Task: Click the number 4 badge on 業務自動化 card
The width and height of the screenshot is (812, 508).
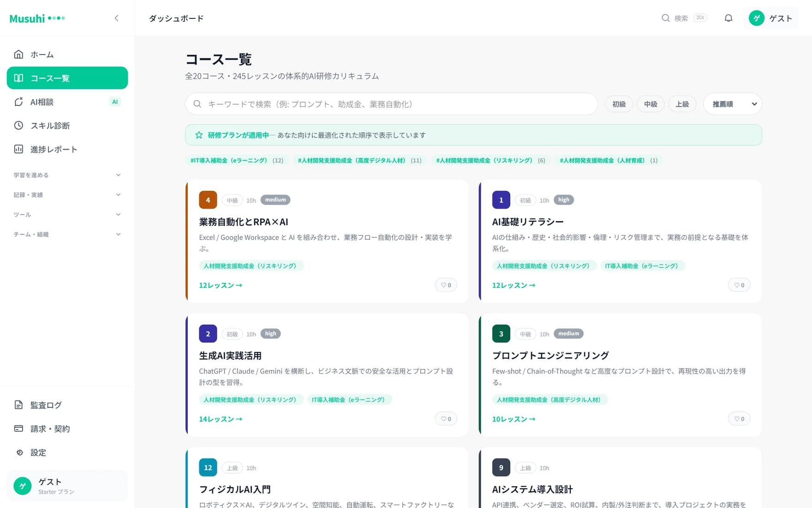Action: [x=208, y=200]
